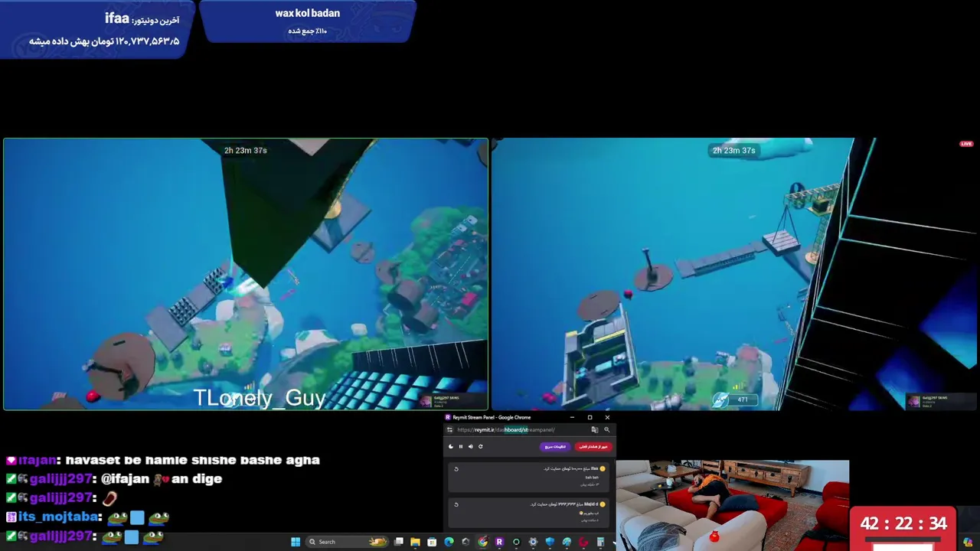The width and height of the screenshot is (980, 551).
Task: Click the TLonely_Guy name overlay
Action: (x=260, y=398)
